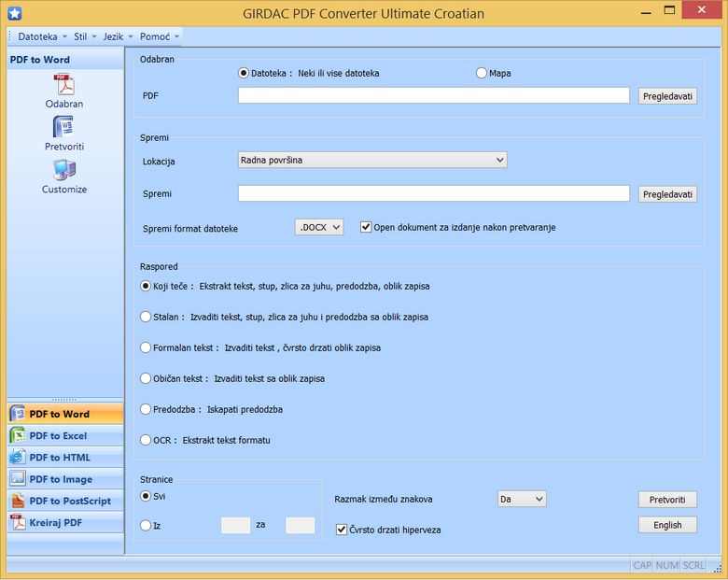The width and height of the screenshot is (728, 580).
Task: Choose the Koji teče layout option
Action: [x=146, y=286]
